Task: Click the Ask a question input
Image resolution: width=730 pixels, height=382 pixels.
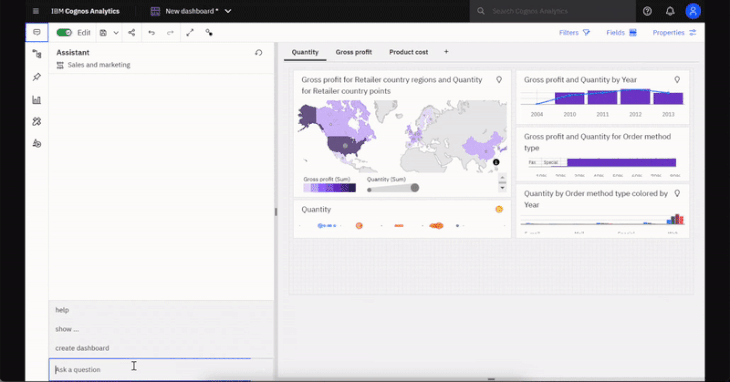Action: [161, 369]
